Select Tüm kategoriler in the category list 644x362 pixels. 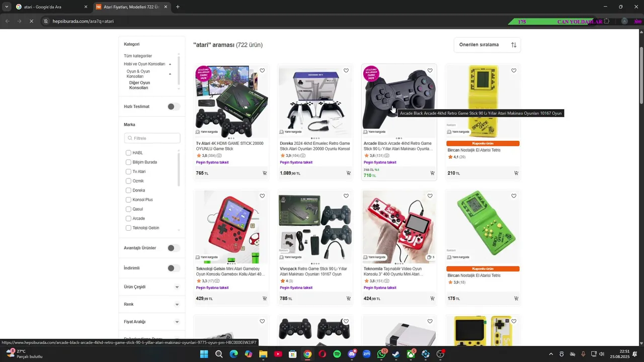[x=138, y=56]
